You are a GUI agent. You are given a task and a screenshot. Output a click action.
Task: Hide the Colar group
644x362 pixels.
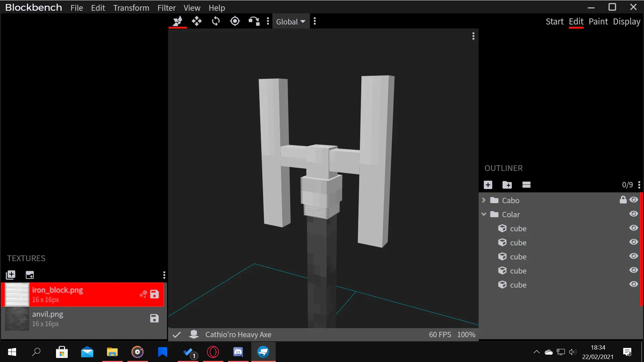click(634, 214)
